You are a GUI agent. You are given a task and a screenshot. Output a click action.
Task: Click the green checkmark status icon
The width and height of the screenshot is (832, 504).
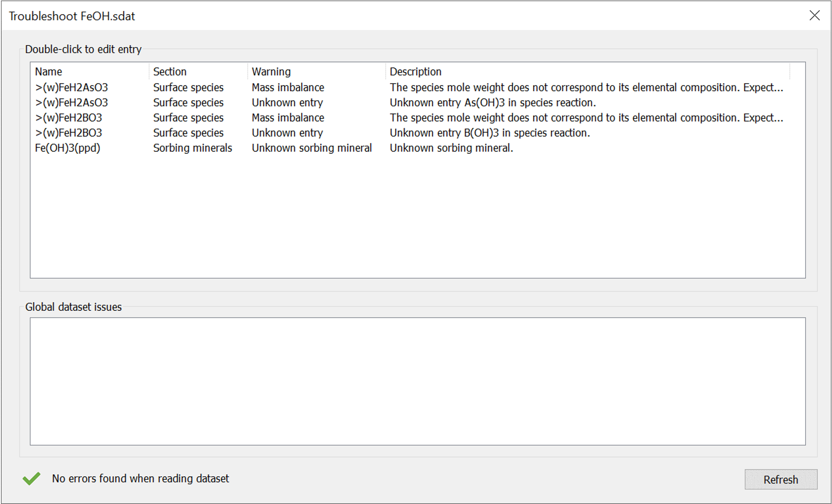32,478
